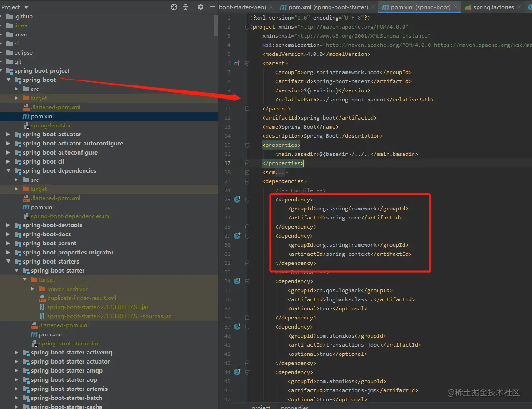Open spring-boot-starter.iml file
This screenshot has width=532, height=409.
click(x=69, y=344)
